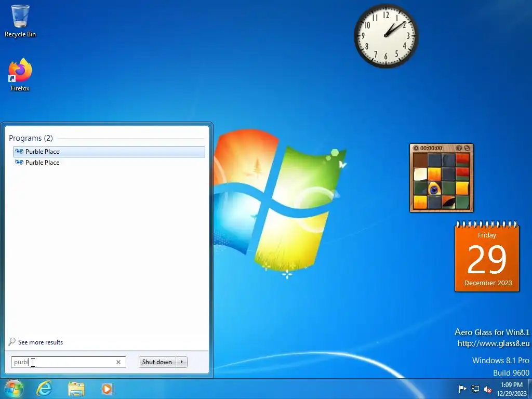Viewport: 532px width, 399px height.
Task: Click the Programs (2) results header
Action: (x=31, y=138)
